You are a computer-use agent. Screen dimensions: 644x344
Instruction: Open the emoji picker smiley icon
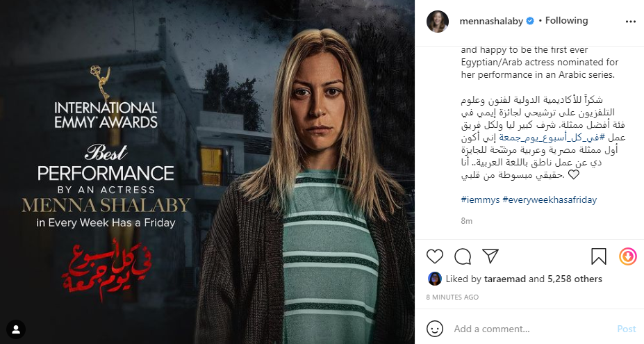click(434, 329)
